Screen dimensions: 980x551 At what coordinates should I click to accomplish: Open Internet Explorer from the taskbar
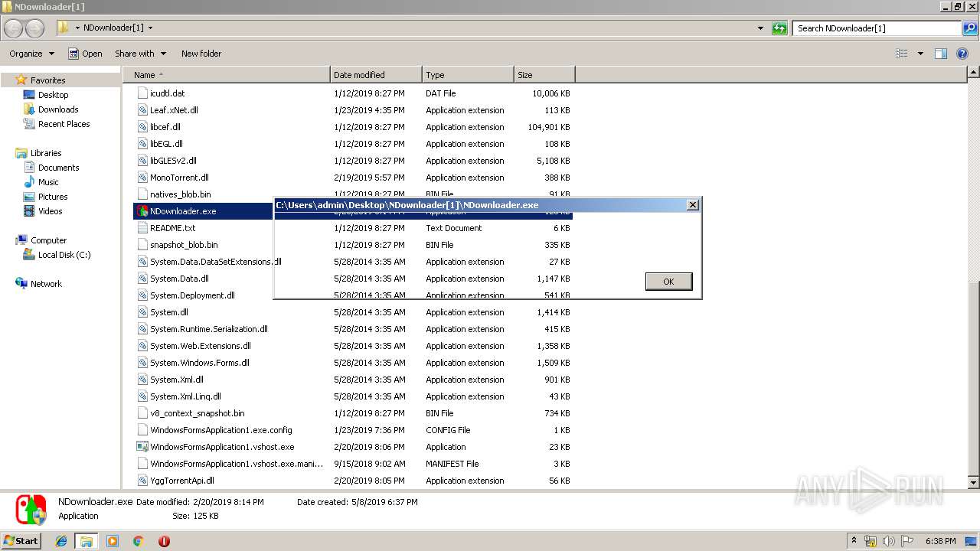[61, 541]
